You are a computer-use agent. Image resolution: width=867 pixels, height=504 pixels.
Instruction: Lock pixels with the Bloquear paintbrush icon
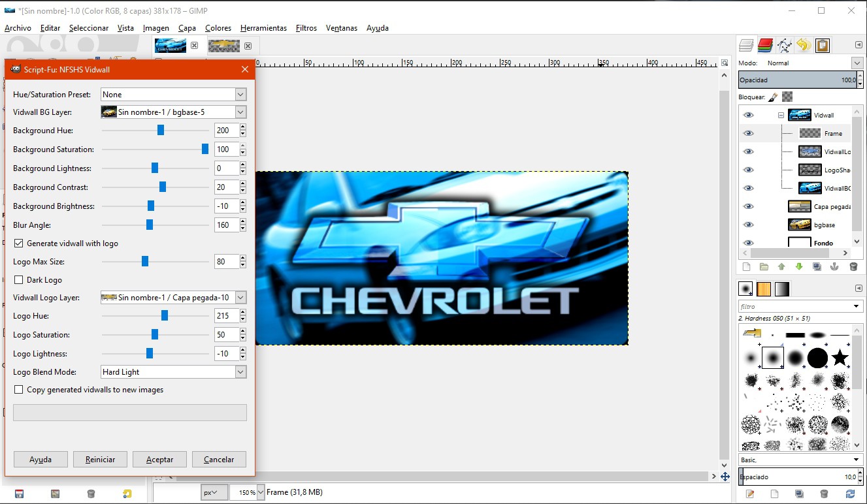(x=773, y=97)
